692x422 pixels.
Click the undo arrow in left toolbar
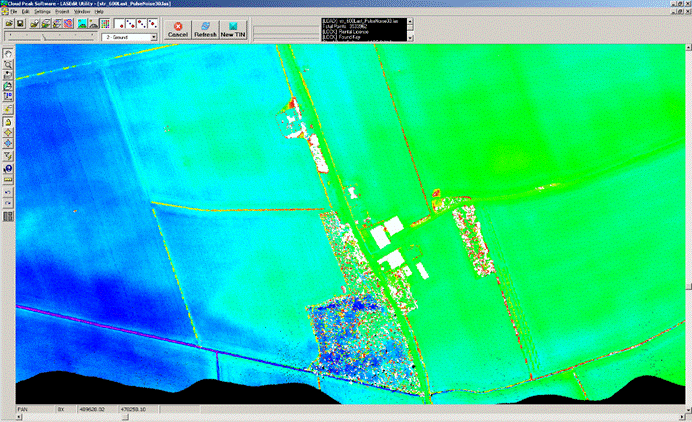click(x=8, y=191)
